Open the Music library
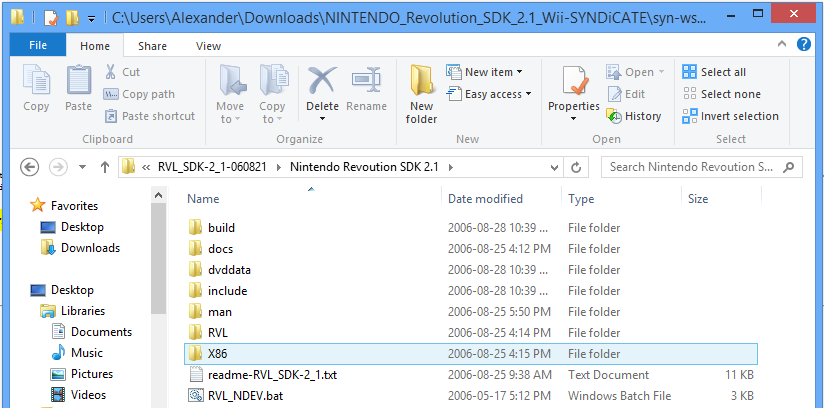Screen dimensions: 824x409 coord(77,353)
